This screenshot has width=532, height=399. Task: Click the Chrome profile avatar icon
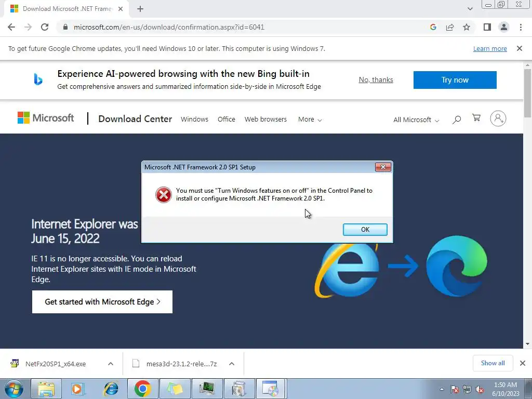[x=504, y=27]
